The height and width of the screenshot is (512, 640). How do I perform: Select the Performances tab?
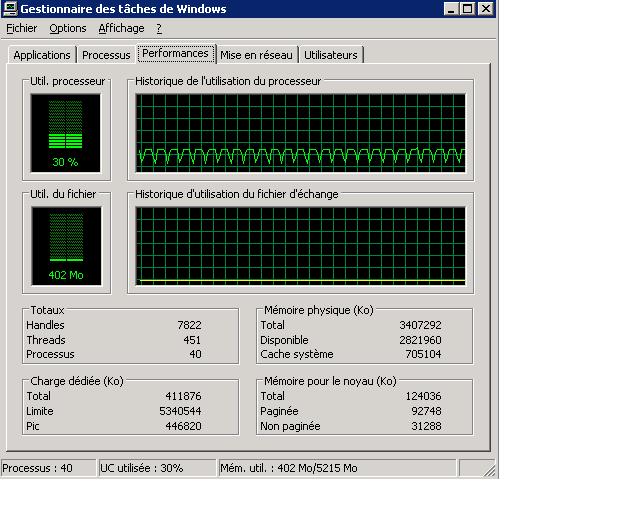click(175, 53)
